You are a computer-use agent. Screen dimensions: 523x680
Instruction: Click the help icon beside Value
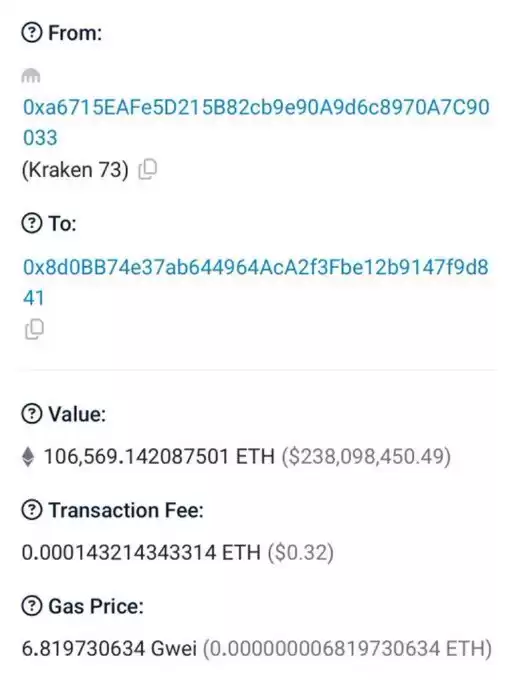[32, 414]
